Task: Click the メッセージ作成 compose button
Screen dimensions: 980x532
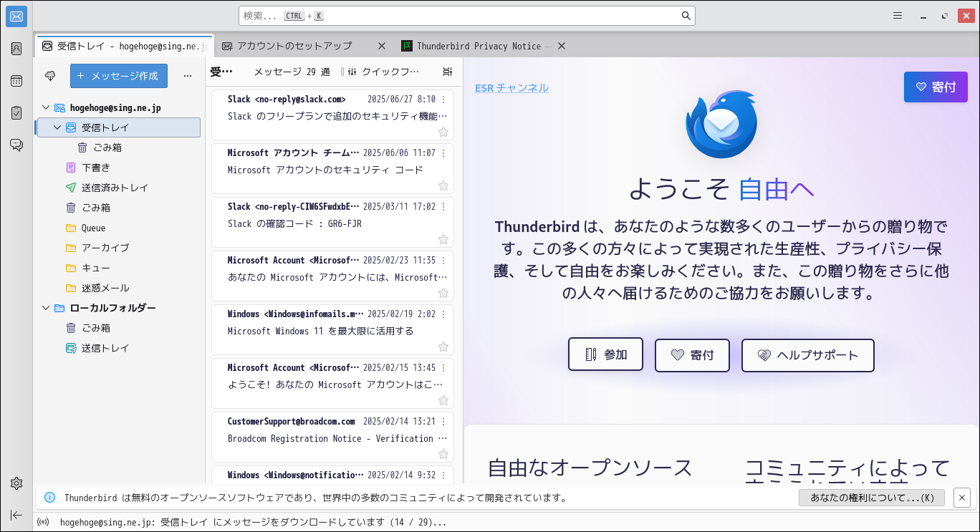Action: (x=119, y=76)
